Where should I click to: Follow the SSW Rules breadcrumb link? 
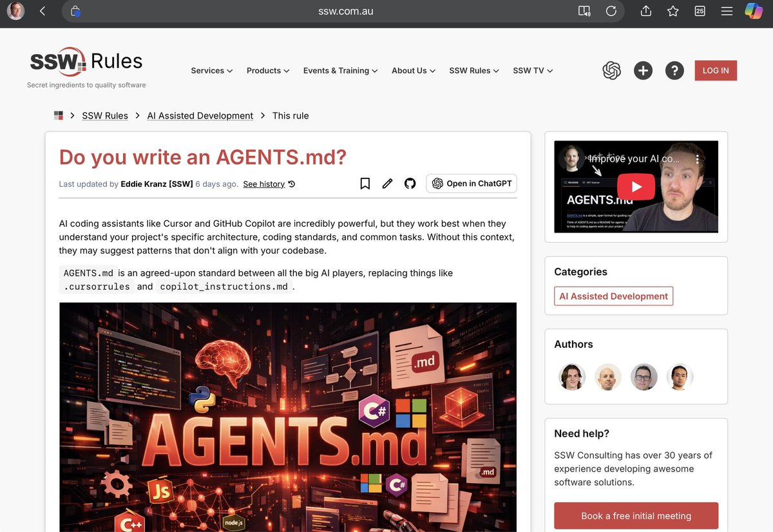pos(105,116)
